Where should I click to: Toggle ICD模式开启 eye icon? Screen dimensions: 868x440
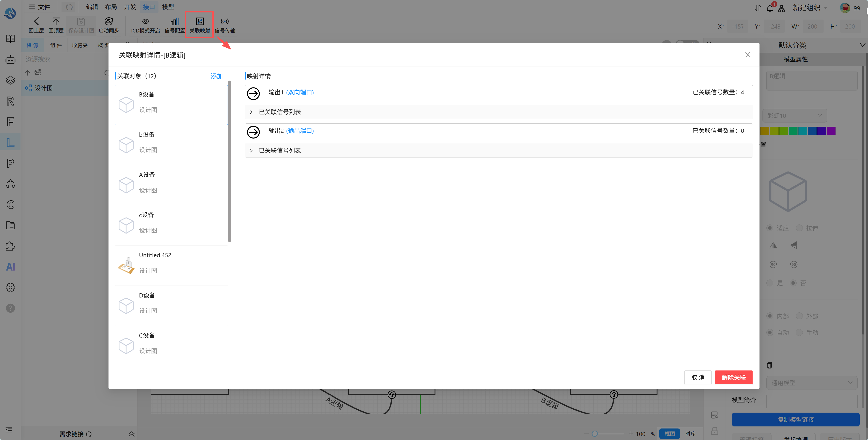145,22
